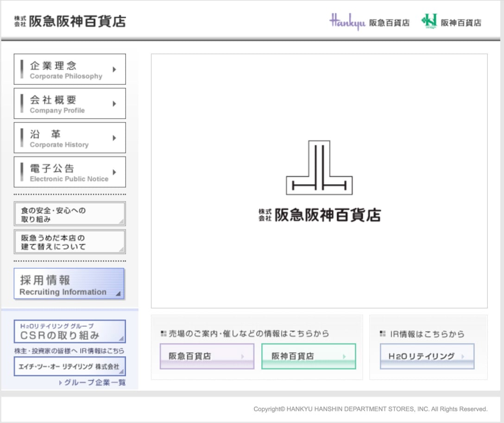The image size is (504, 423).
Task: Click the central company emblem image
Action: [319, 168]
